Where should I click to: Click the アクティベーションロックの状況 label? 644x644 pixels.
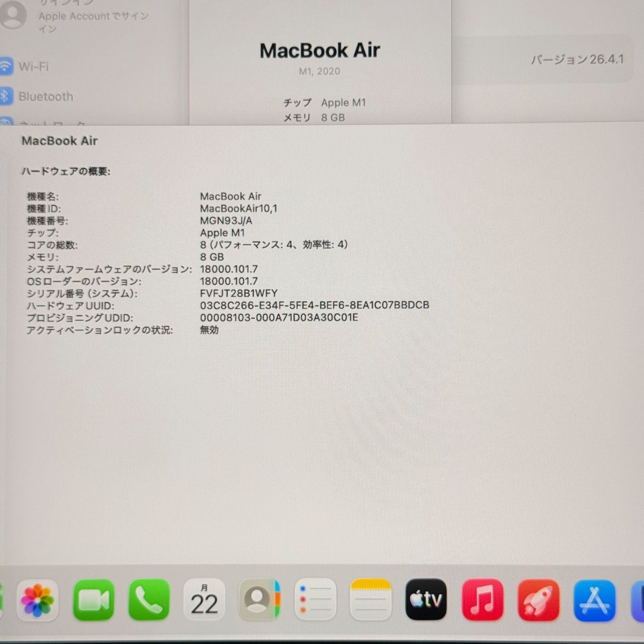click(100, 330)
